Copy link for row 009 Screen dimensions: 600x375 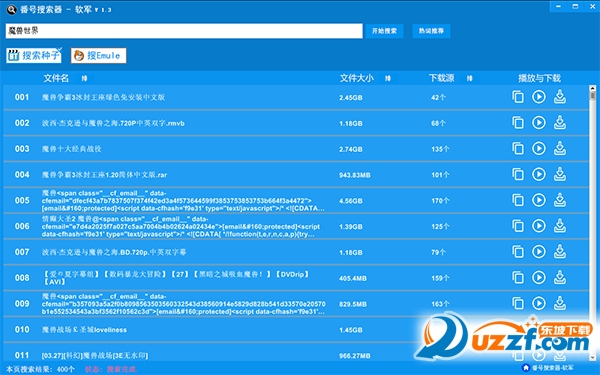[x=518, y=303]
